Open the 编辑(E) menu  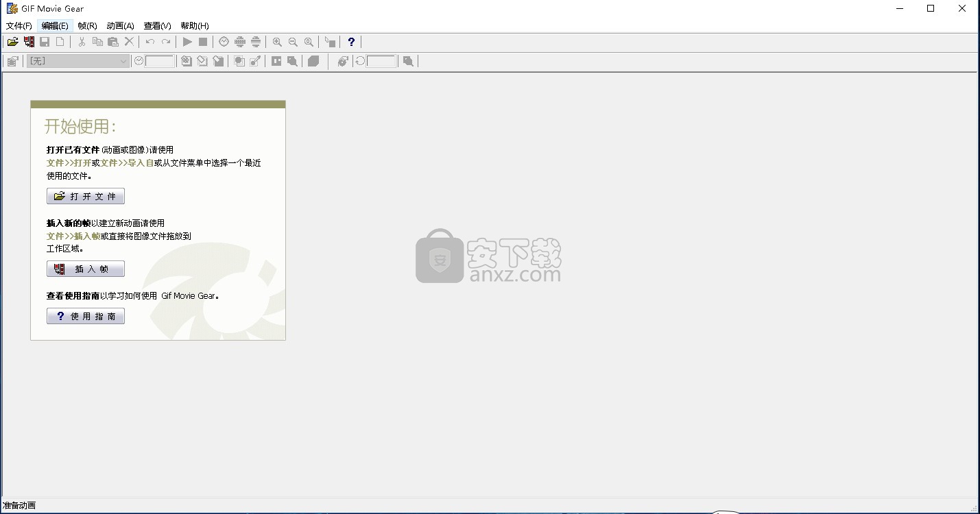55,26
